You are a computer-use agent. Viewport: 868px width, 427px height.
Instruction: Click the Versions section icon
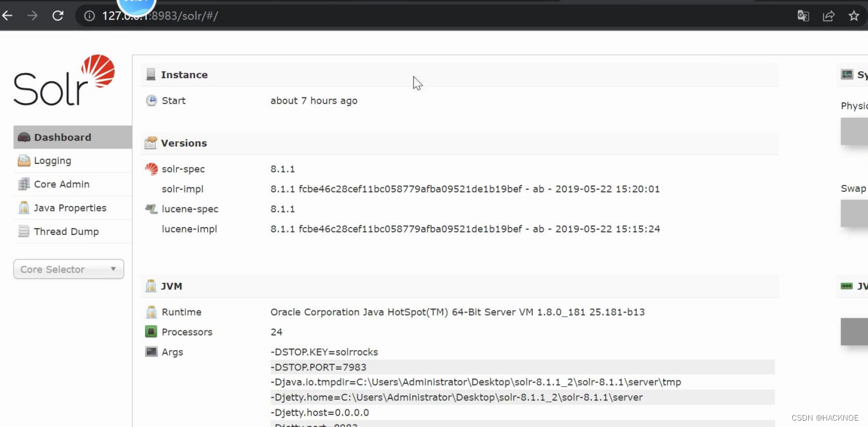coord(151,143)
